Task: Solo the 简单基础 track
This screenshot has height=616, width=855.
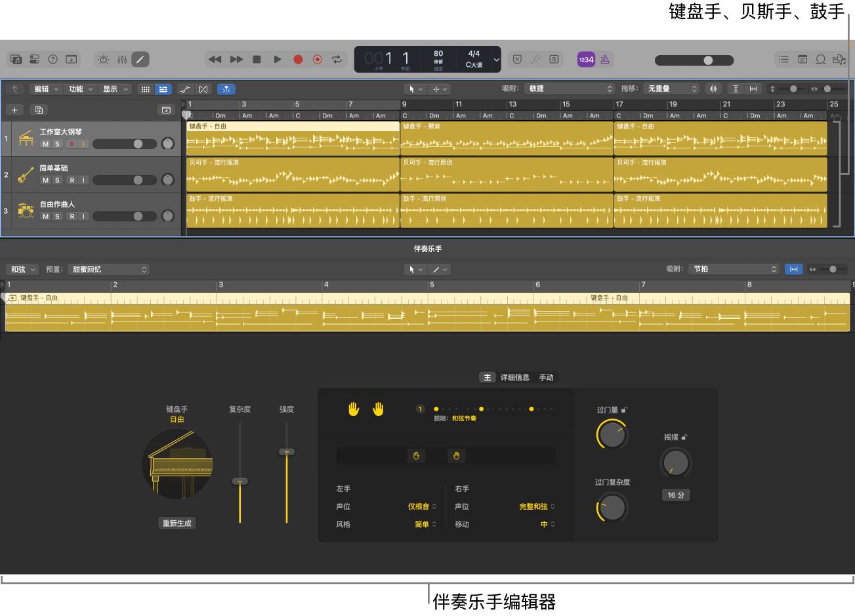Action: coord(57,180)
